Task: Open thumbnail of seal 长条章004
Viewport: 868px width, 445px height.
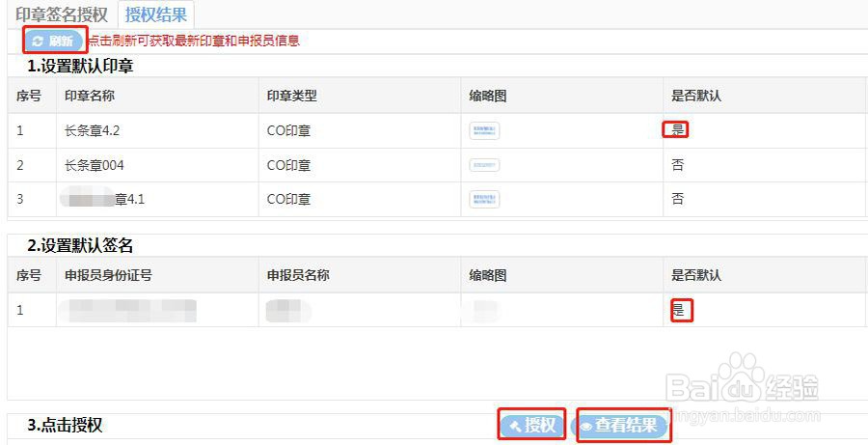Action: pyautogui.click(x=484, y=165)
